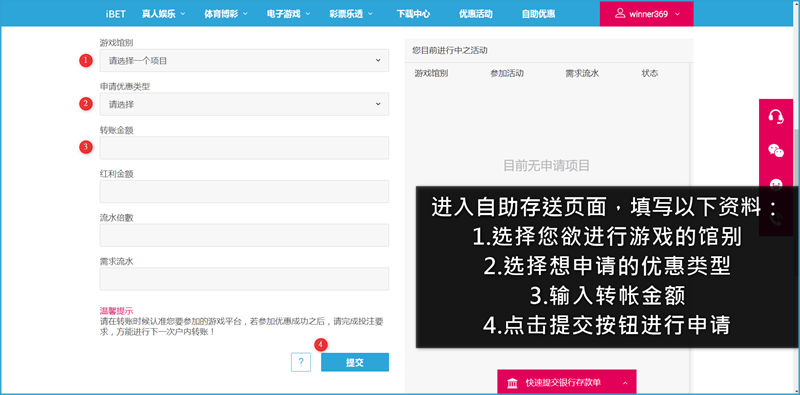The height and width of the screenshot is (395, 800).
Task: Click the 需求流水 column header in table
Action: click(x=582, y=73)
